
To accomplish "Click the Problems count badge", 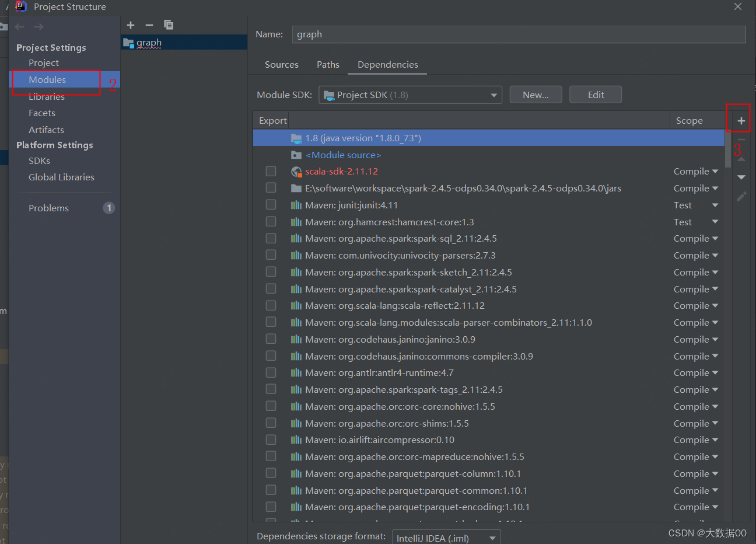I will 109,208.
